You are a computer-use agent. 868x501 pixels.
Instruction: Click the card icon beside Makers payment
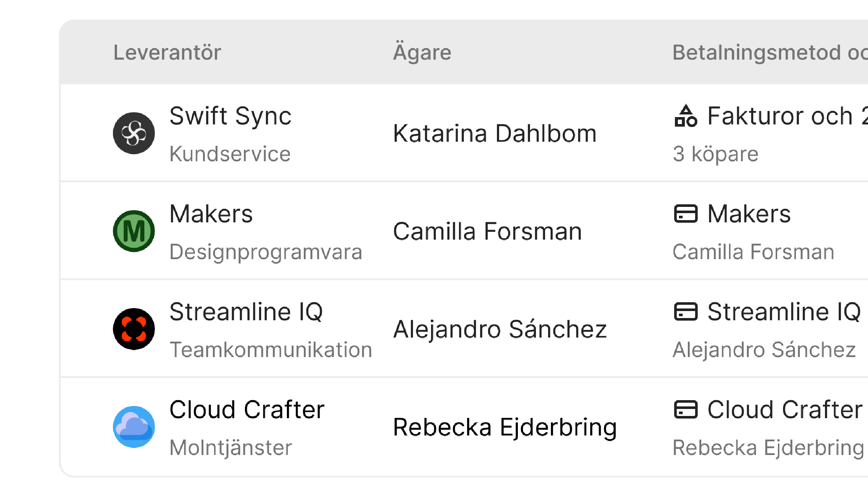coord(686,214)
